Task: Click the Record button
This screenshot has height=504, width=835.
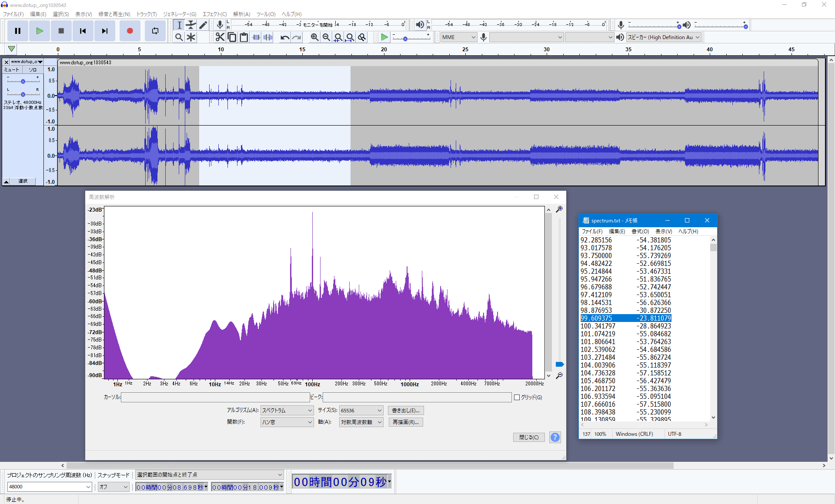Action: point(130,31)
